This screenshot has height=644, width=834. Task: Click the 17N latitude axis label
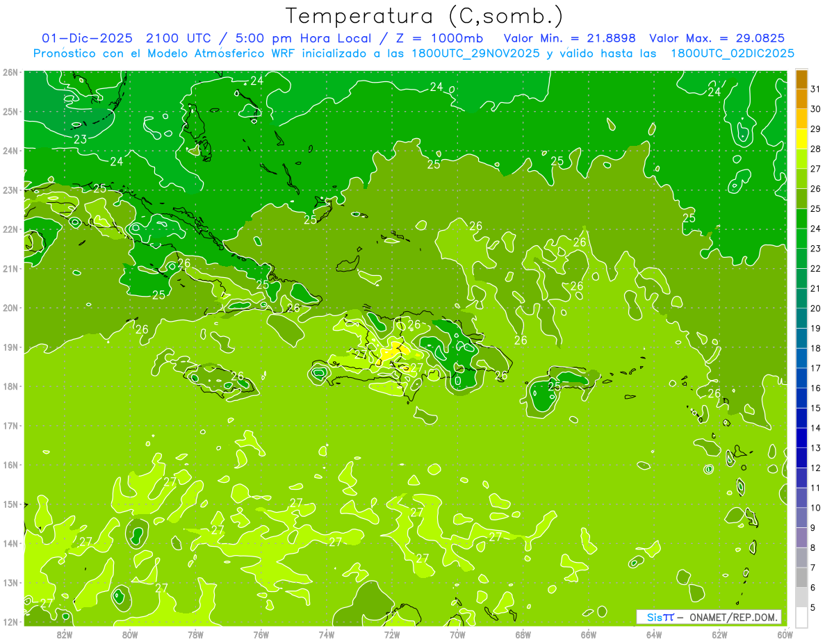10,426
